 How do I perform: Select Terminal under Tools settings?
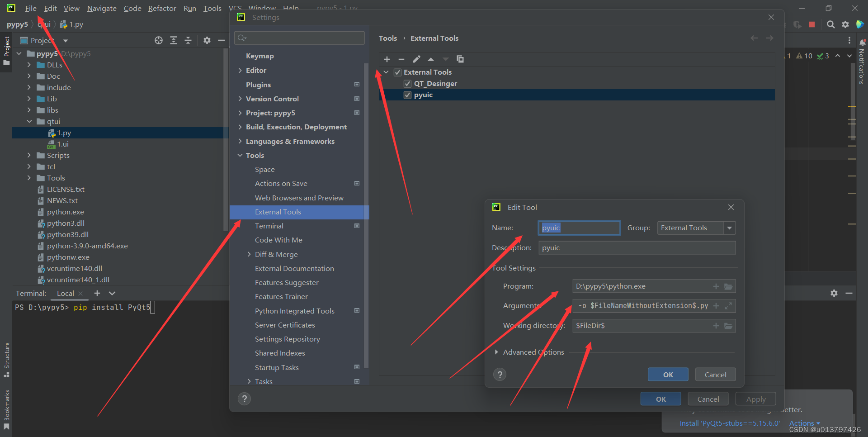pos(269,226)
